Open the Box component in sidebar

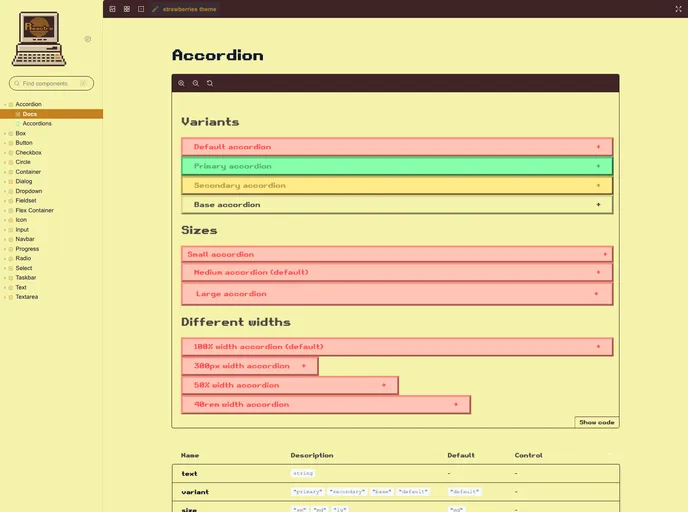click(21, 133)
